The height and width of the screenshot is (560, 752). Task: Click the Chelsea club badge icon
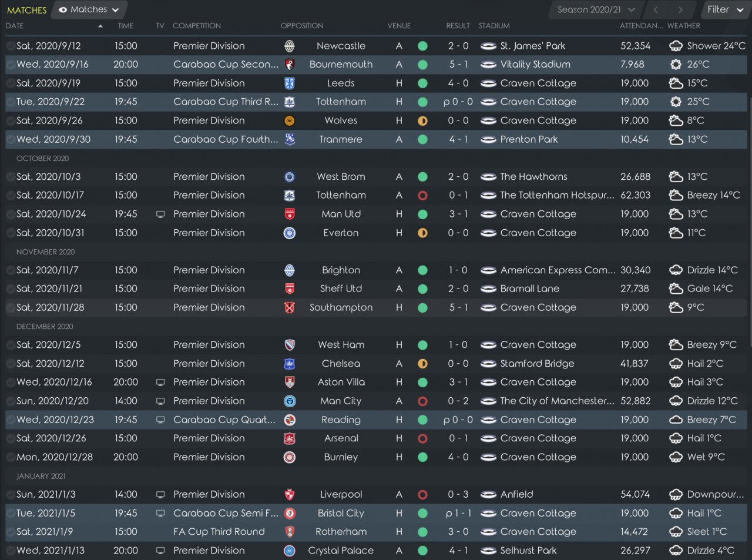coord(289,364)
